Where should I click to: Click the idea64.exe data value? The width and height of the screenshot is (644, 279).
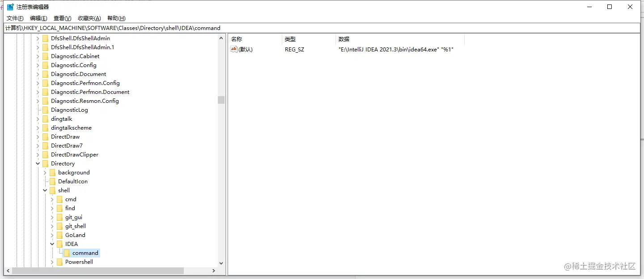(x=396, y=50)
